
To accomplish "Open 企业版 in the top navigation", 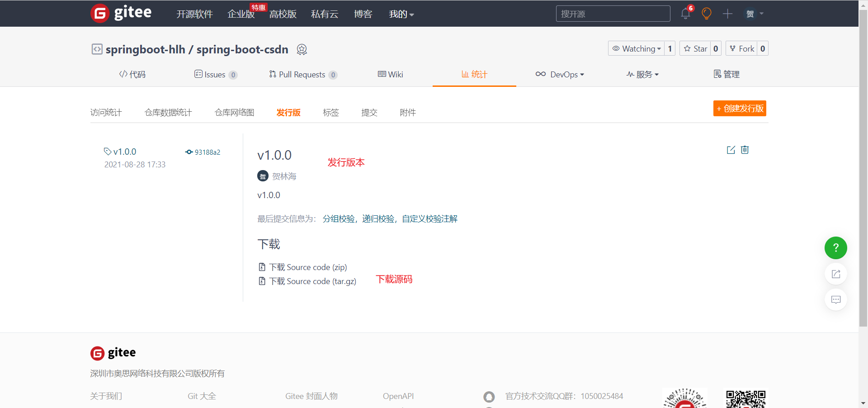I will (241, 14).
